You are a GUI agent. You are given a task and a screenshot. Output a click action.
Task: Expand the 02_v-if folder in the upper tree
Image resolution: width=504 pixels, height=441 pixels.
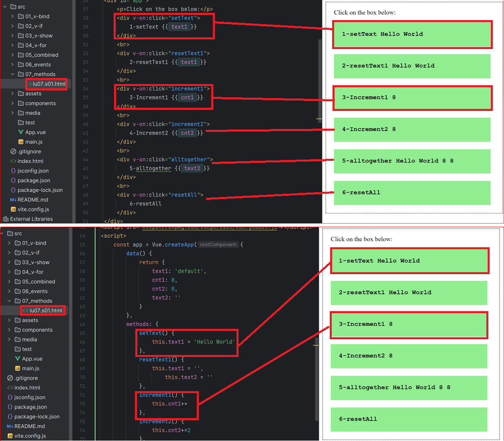click(x=12, y=26)
